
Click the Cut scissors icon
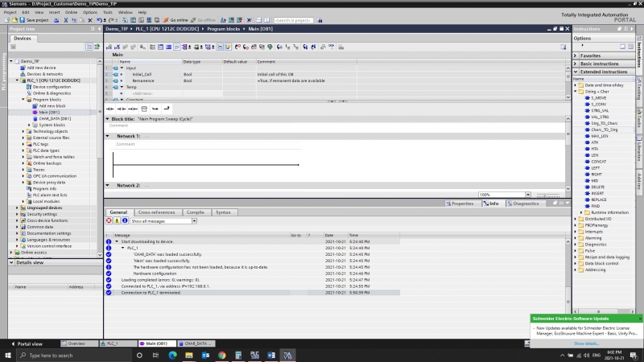(66, 20)
